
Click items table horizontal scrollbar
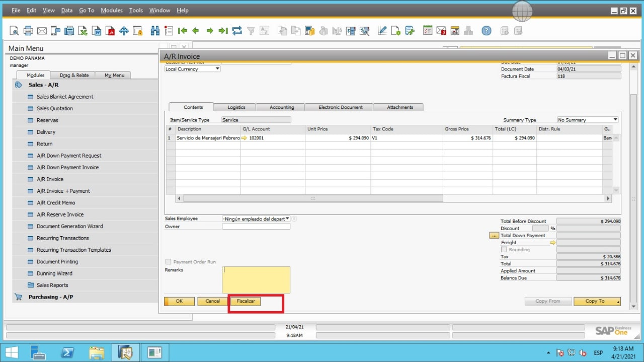point(312,199)
